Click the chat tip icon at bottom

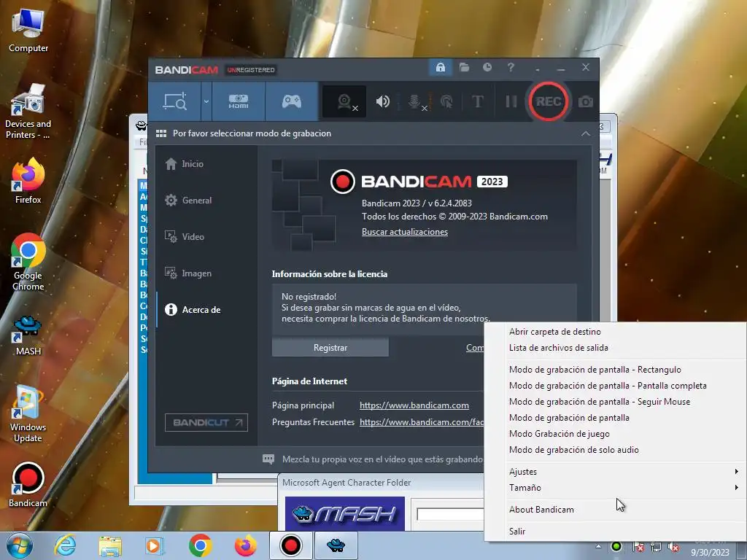click(x=268, y=459)
